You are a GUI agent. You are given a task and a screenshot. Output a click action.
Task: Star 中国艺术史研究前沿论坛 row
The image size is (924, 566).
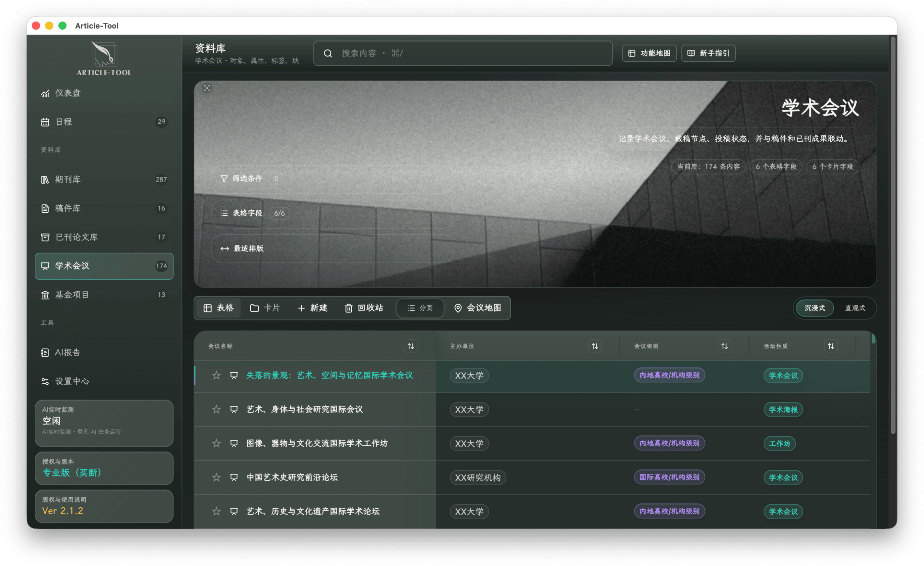pos(216,477)
